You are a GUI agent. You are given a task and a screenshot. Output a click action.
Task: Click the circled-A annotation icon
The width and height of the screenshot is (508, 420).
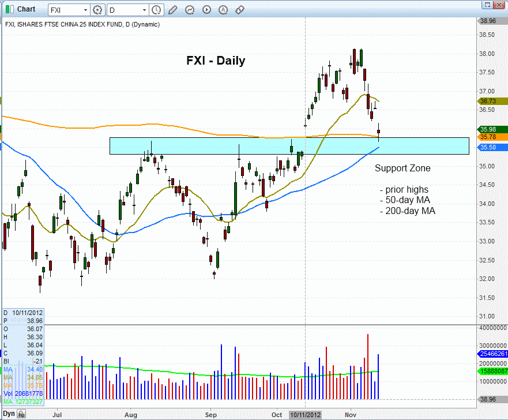[x=223, y=10]
